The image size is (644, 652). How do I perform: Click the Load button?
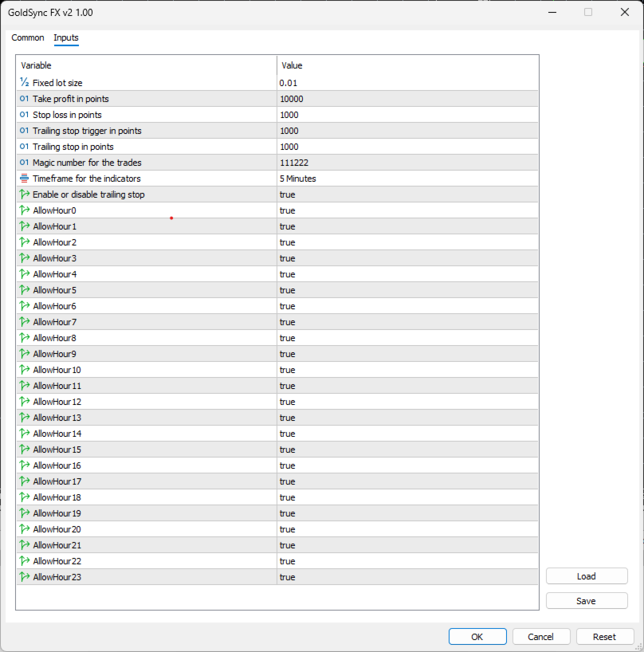[587, 576]
